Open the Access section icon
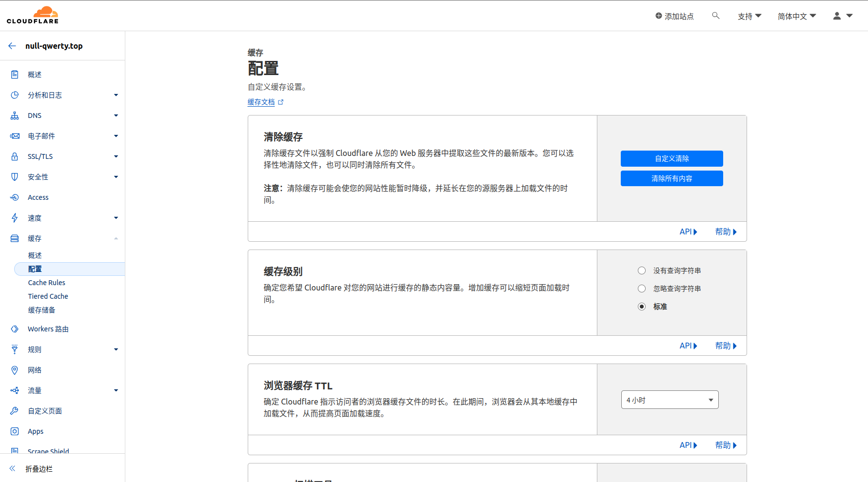The height and width of the screenshot is (482, 868). pyautogui.click(x=15, y=197)
